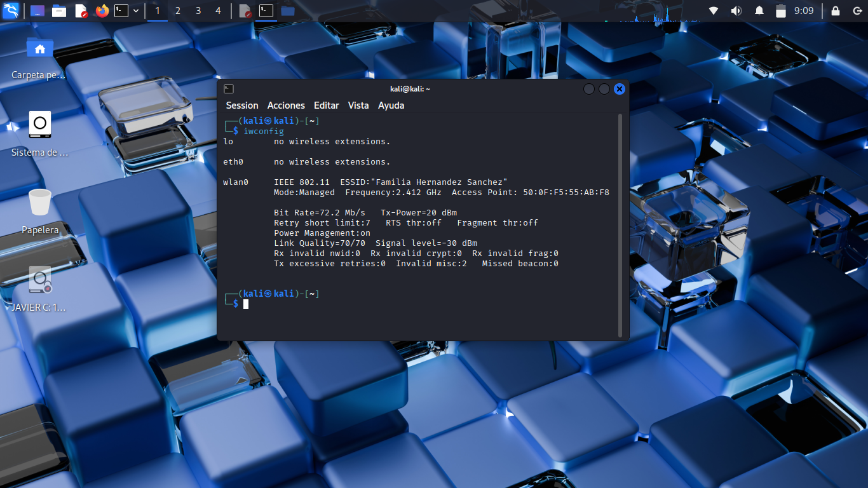This screenshot has width=868, height=488.
Task: Click the text editor launcher icon
Action: point(81,11)
